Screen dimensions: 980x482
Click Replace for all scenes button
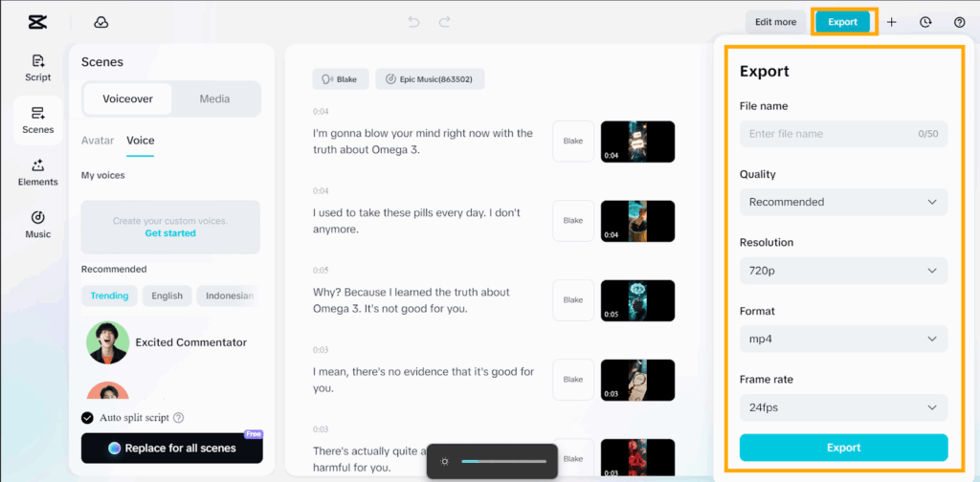click(172, 448)
